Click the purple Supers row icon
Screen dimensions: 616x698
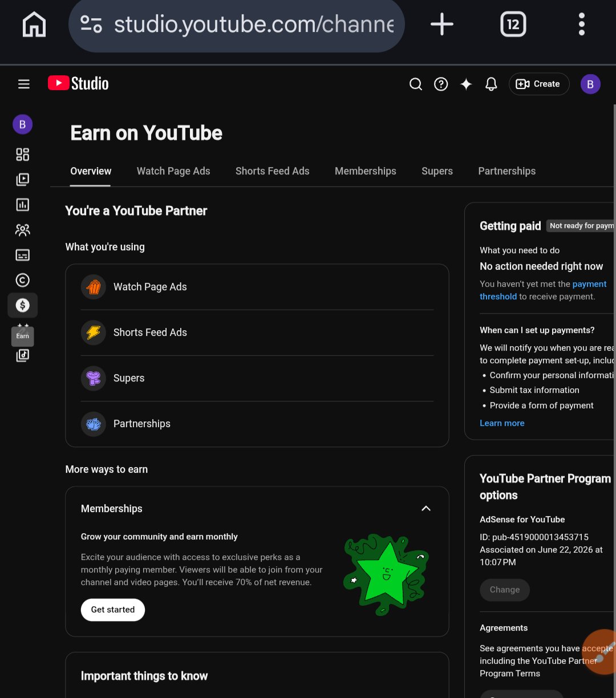(94, 378)
